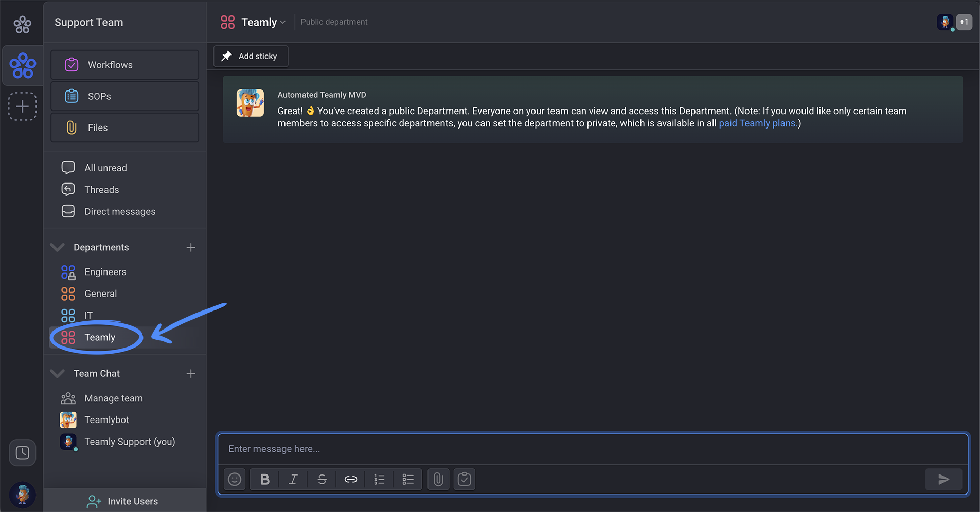Image resolution: width=980 pixels, height=512 pixels.
Task: Toggle bold formatting in message editor
Action: coord(265,479)
